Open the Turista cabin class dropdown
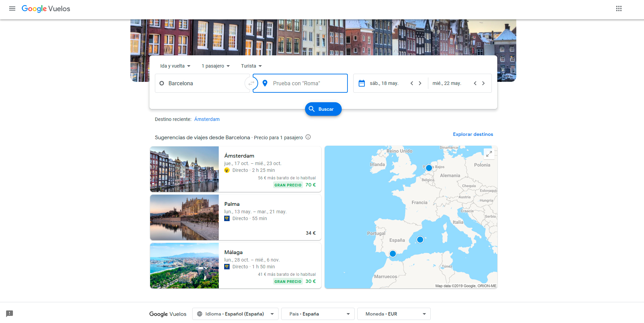 tap(251, 66)
